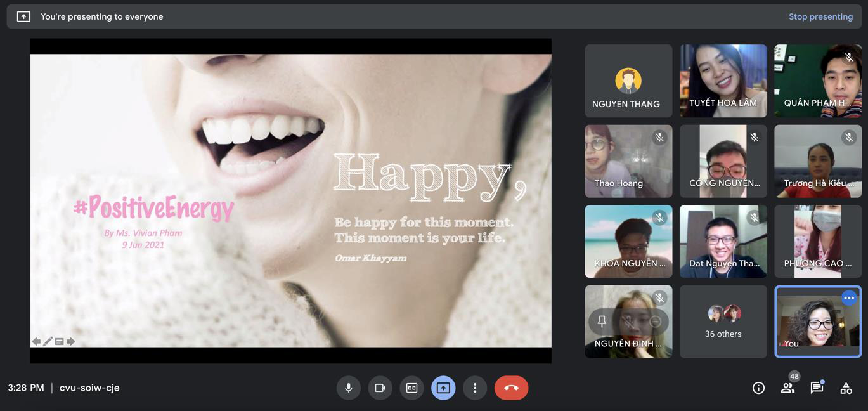Toggle the camera button
The width and height of the screenshot is (868, 411).
pos(380,388)
